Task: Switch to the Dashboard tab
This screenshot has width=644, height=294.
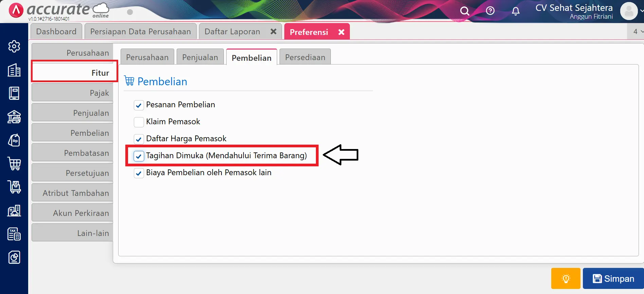Action: click(x=56, y=32)
